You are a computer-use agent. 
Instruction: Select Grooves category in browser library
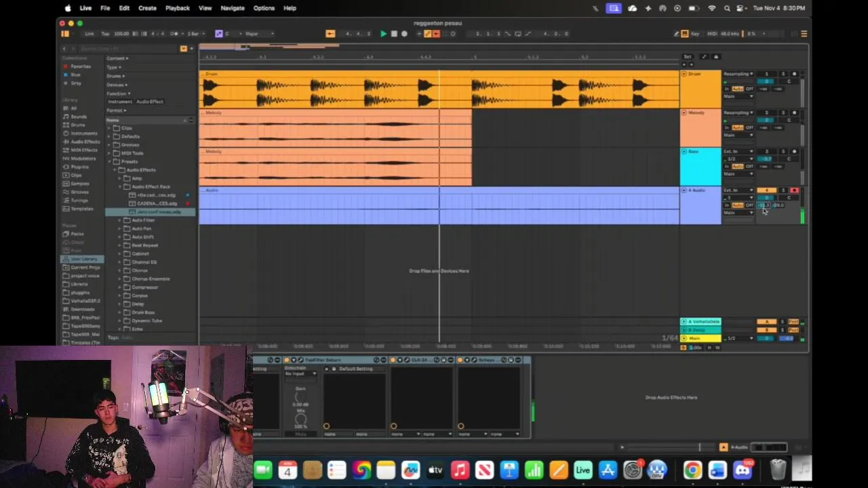[x=79, y=192]
